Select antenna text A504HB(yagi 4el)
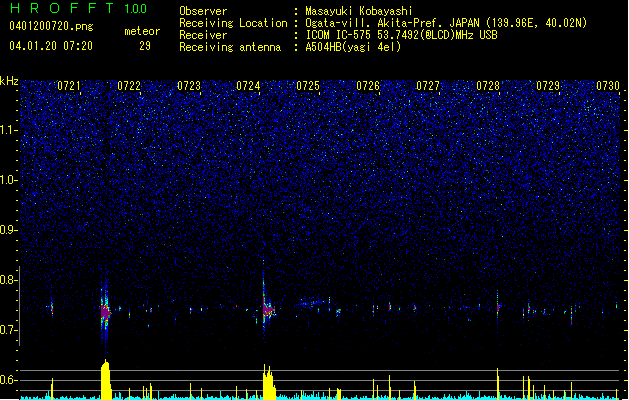This screenshot has width=629, height=400. (353, 47)
